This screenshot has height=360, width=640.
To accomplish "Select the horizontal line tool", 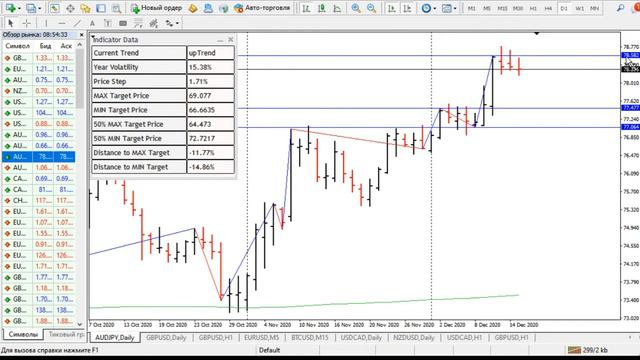I will tap(62, 23).
